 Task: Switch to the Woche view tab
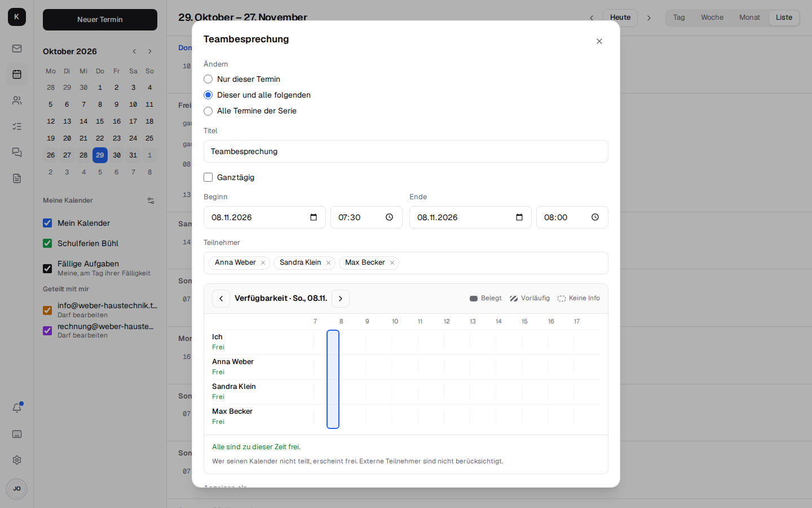tap(712, 17)
